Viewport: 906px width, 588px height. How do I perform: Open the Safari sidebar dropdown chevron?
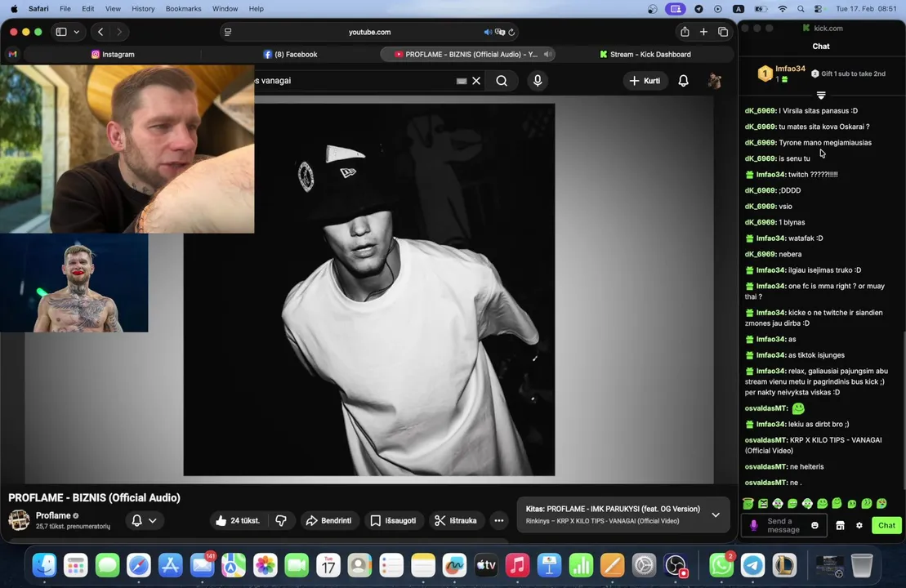click(x=76, y=32)
